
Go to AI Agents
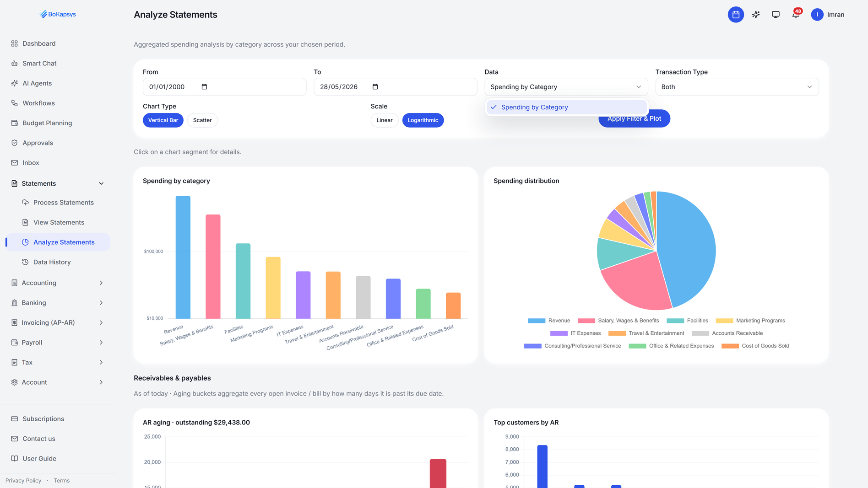click(37, 83)
